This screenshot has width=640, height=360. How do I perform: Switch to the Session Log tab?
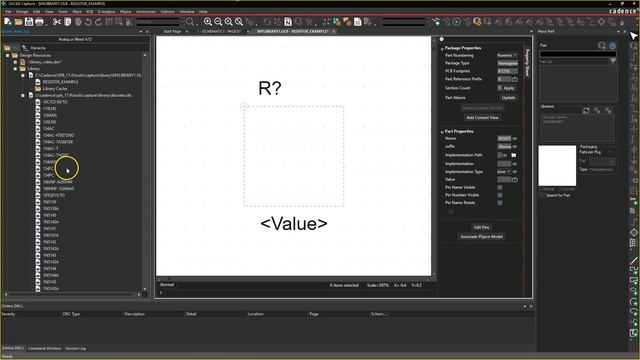click(76, 348)
